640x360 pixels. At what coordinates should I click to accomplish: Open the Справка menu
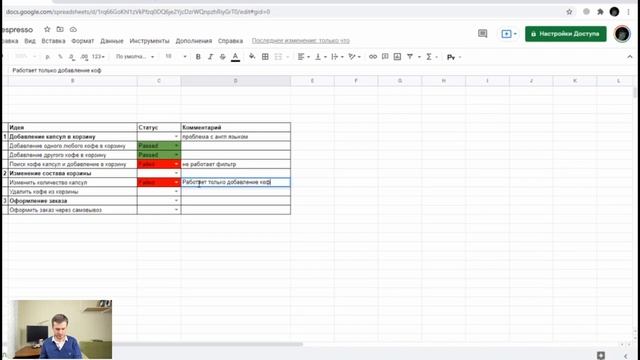click(230, 41)
